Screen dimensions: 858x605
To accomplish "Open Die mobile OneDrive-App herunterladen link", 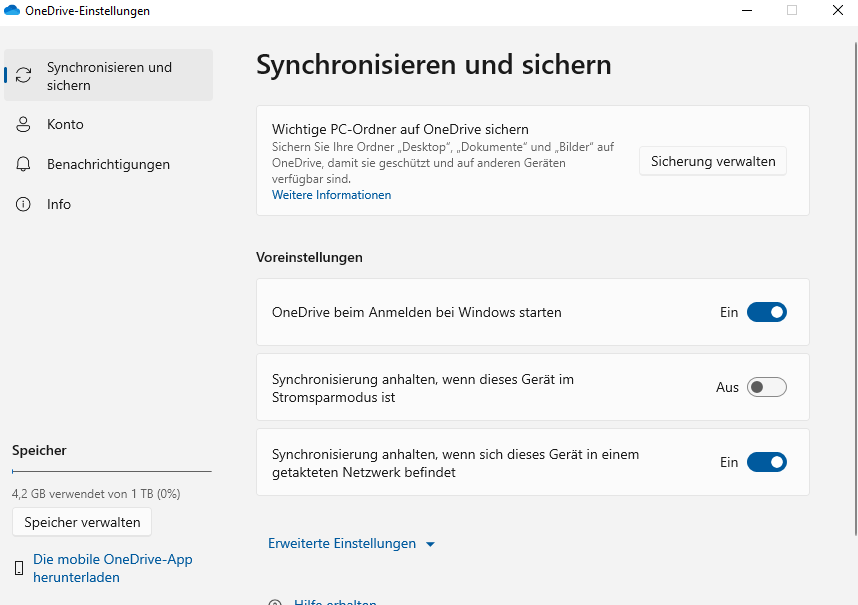I will [113, 568].
